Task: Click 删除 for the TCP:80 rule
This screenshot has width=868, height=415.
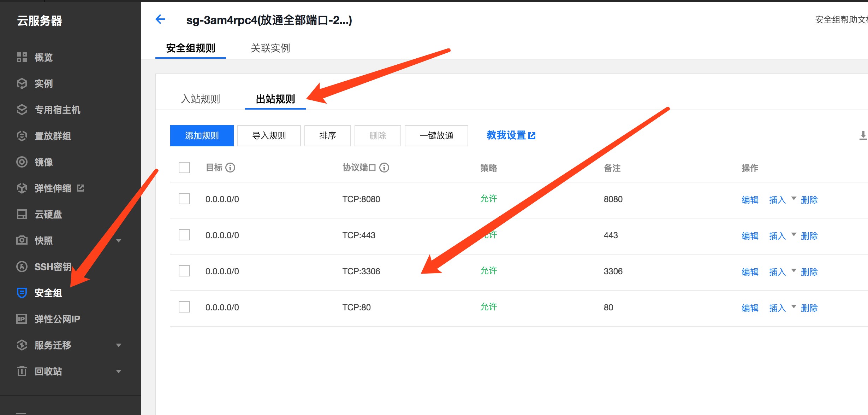Action: [x=809, y=308]
